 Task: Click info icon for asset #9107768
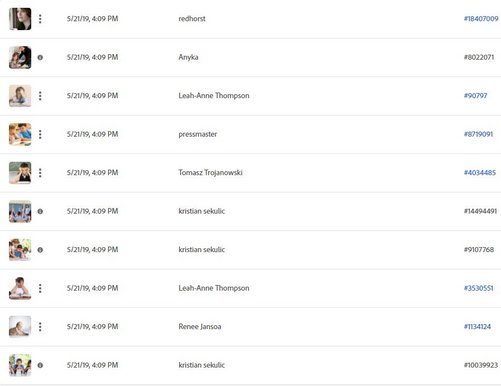(40, 250)
